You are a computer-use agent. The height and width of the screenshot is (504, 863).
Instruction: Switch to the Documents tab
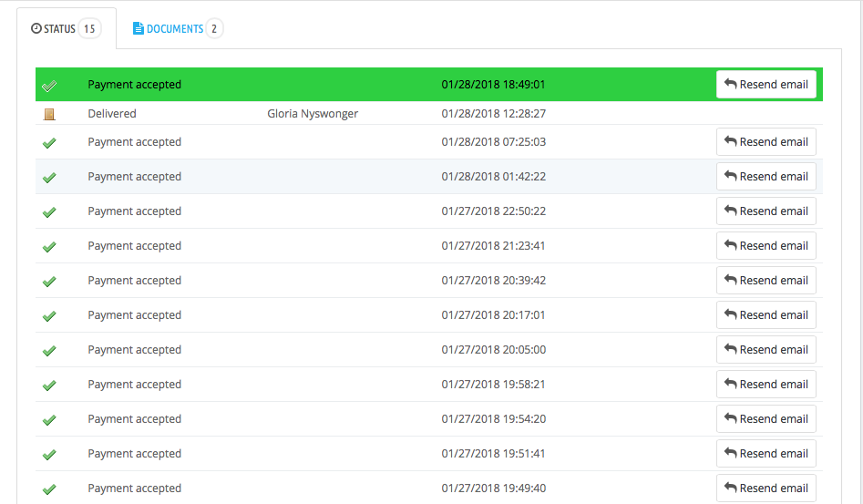click(x=177, y=28)
